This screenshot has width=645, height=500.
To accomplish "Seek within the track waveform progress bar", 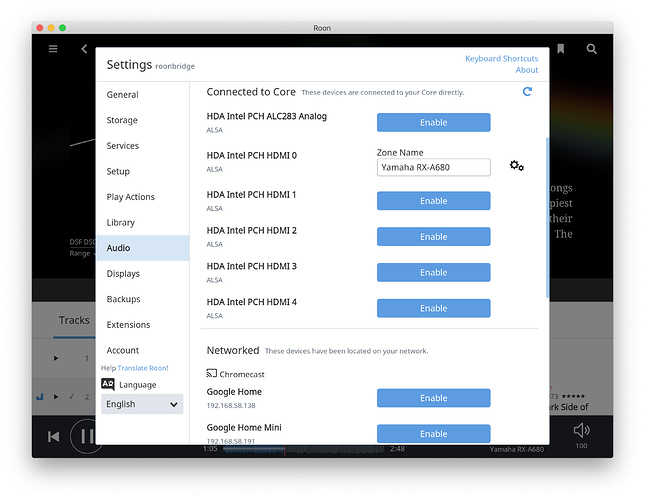I will pyautogui.click(x=304, y=449).
